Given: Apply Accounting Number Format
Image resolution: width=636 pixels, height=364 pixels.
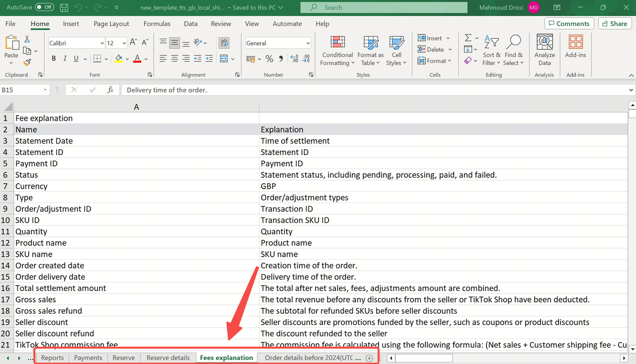Looking at the screenshot, I should click(x=250, y=59).
